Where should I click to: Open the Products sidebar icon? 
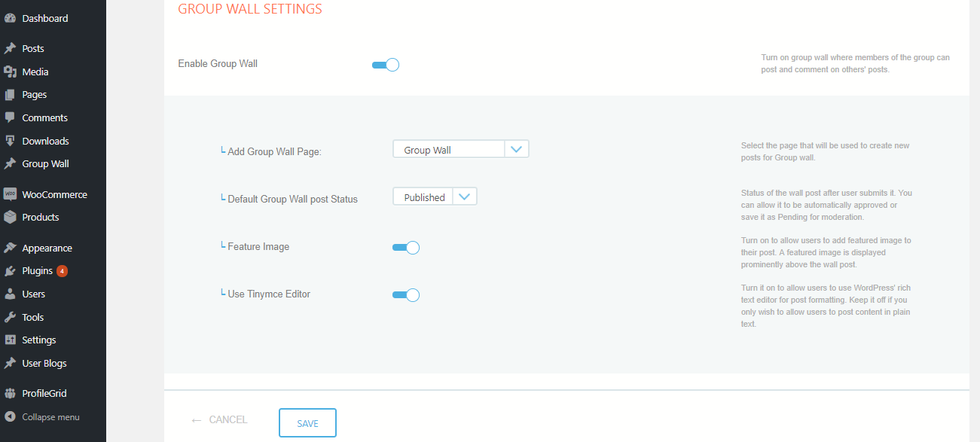pos(11,217)
